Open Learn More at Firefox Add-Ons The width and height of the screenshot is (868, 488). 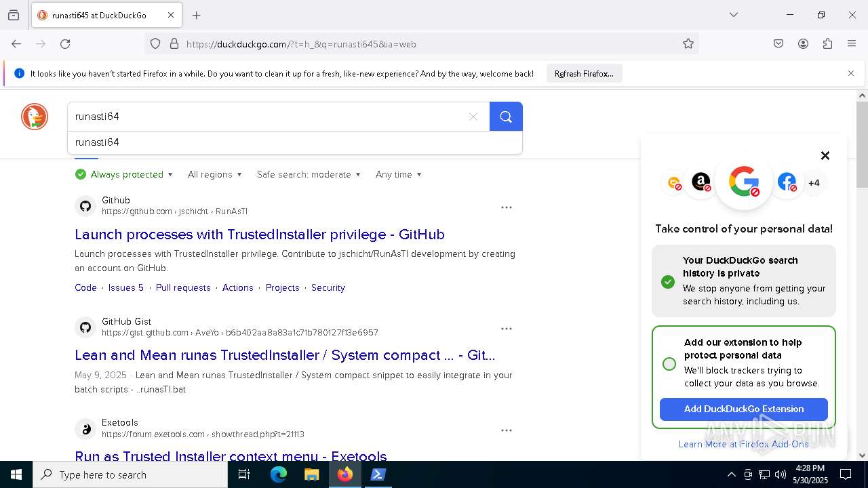(x=744, y=444)
